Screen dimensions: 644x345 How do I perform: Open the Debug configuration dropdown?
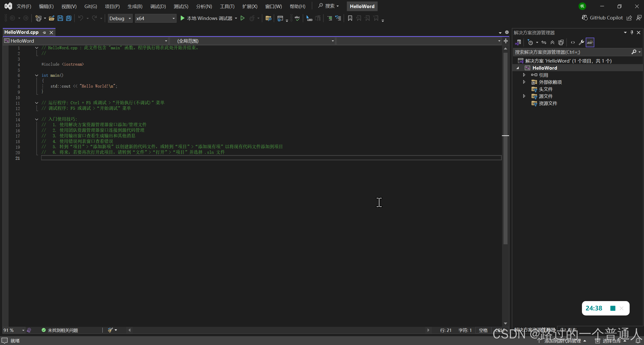tap(120, 18)
